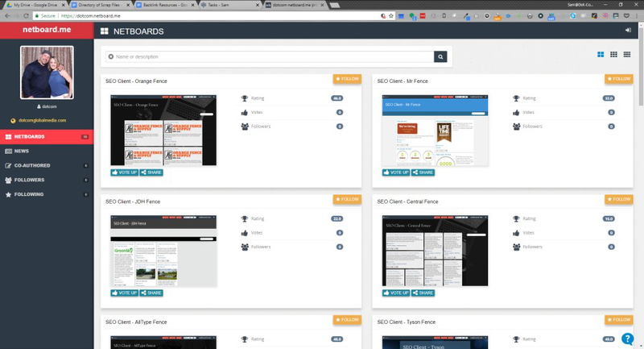Viewport: 644px width, 349px height.
Task: Open the Co-Authored sidebar section
Action: pos(31,165)
